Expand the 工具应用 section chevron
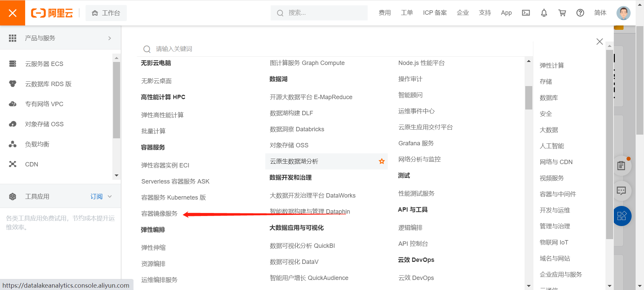Screen dimensions: 644x290 coord(110,197)
